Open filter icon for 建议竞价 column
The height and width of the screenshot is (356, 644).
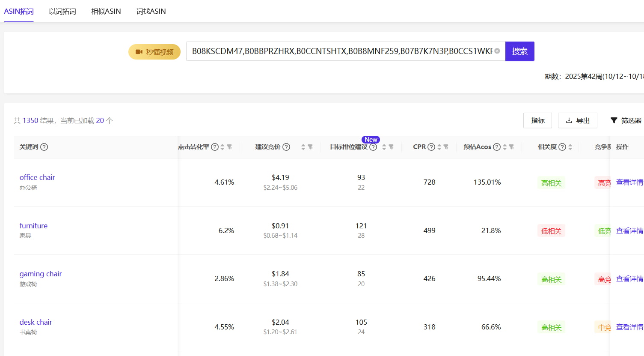310,147
